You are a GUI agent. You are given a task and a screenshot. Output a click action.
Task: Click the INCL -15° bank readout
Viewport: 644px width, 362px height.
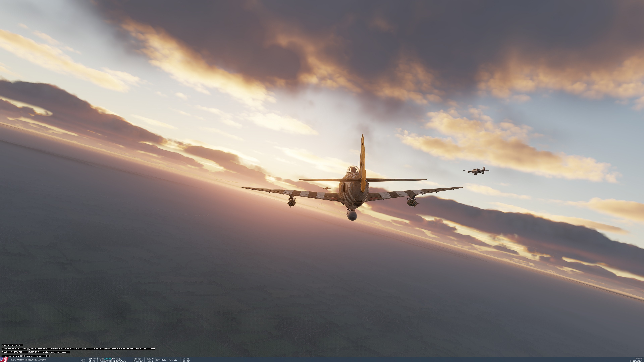pyautogui.click(x=138, y=361)
